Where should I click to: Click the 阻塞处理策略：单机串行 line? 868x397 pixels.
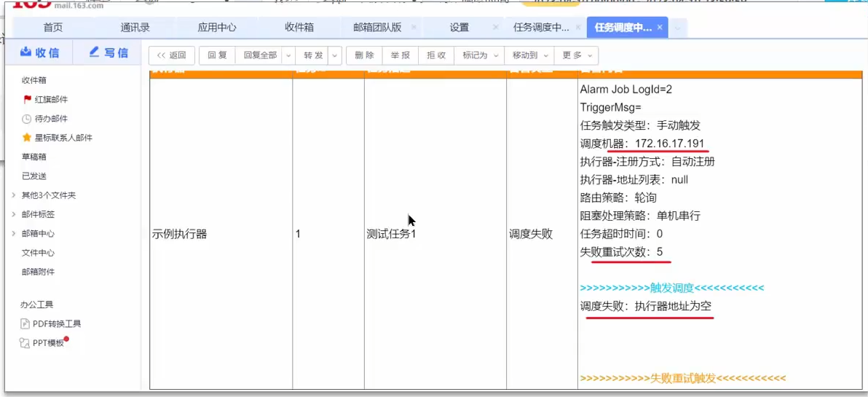pyautogui.click(x=641, y=216)
